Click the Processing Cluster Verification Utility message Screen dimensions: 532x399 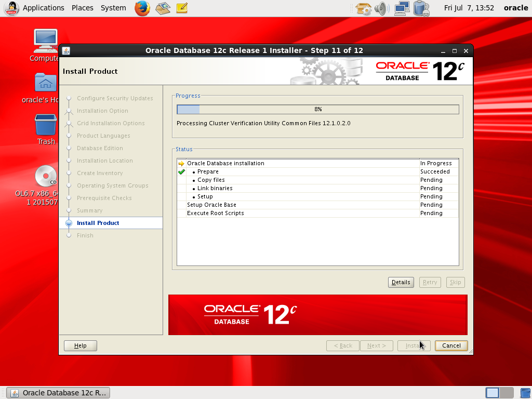point(263,123)
